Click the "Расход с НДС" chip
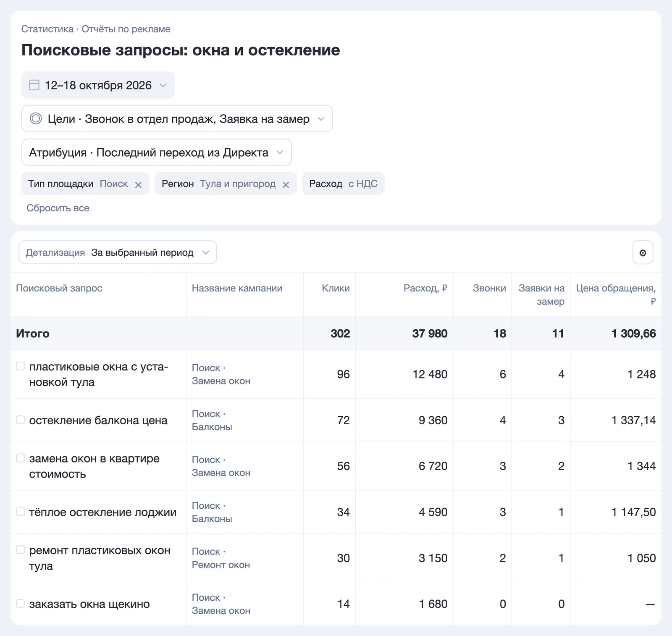This screenshot has height=636, width=672. pyautogui.click(x=343, y=184)
